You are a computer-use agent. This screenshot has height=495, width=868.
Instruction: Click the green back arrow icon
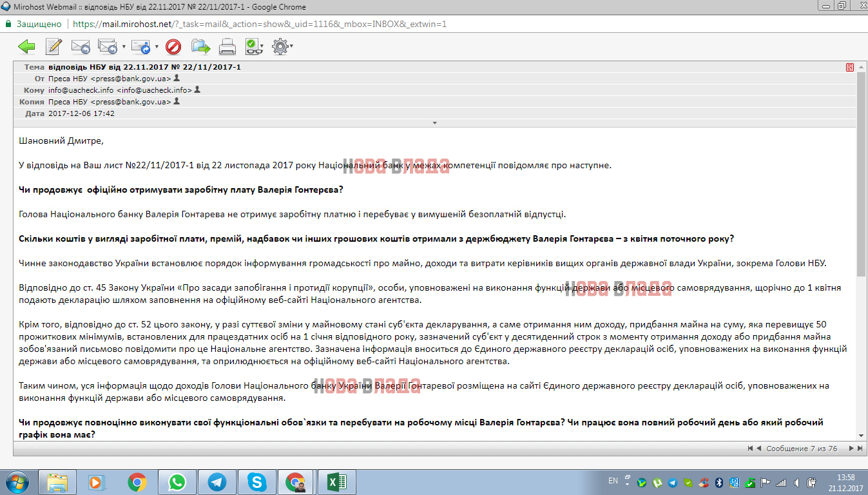(26, 46)
